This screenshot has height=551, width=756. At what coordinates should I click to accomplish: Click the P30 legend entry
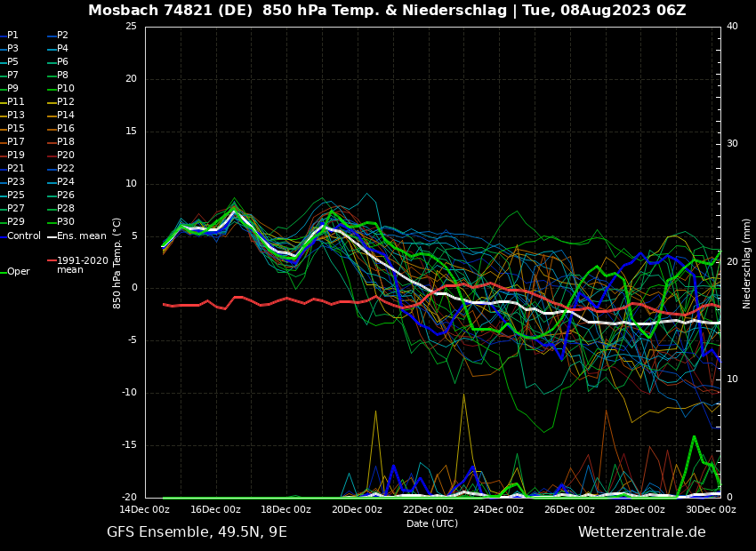point(66,222)
